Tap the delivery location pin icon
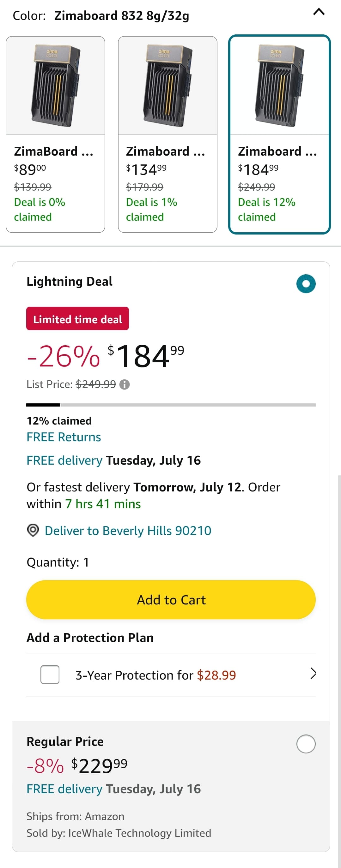Image resolution: width=341 pixels, height=868 pixels. pos(33,530)
